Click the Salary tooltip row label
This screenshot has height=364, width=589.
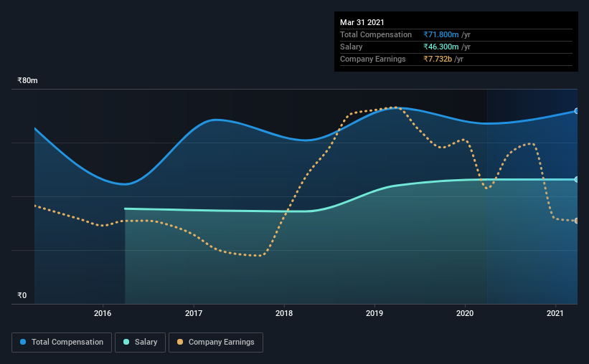pos(352,47)
